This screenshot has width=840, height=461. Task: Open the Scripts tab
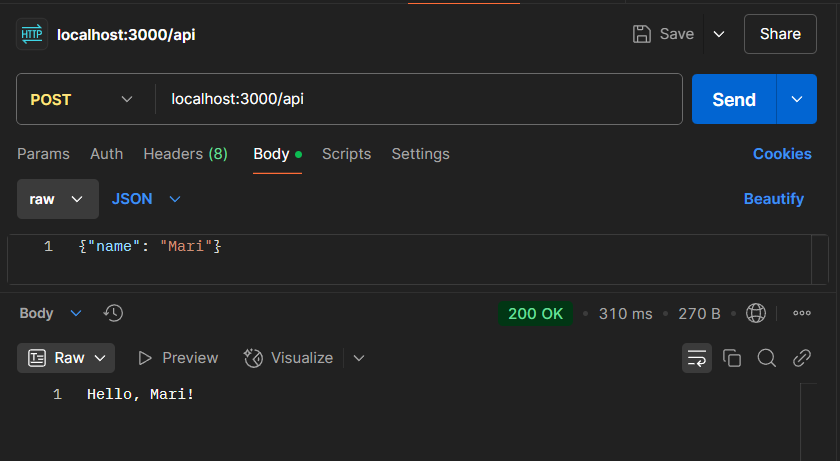346,154
